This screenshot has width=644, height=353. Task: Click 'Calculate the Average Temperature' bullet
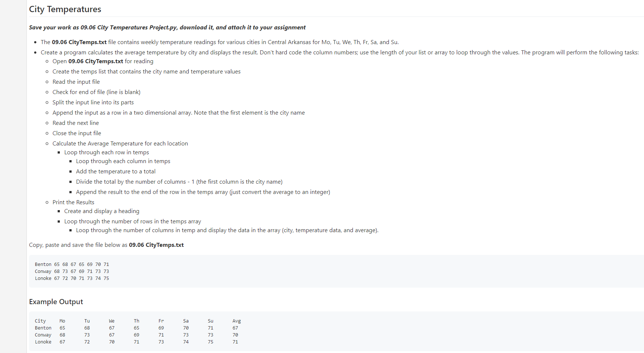click(x=120, y=144)
